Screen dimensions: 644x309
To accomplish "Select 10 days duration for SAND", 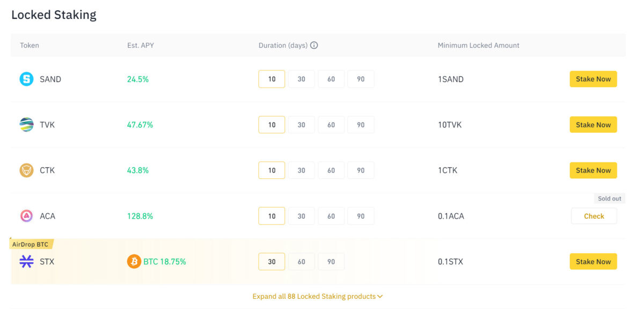I will pyautogui.click(x=272, y=79).
